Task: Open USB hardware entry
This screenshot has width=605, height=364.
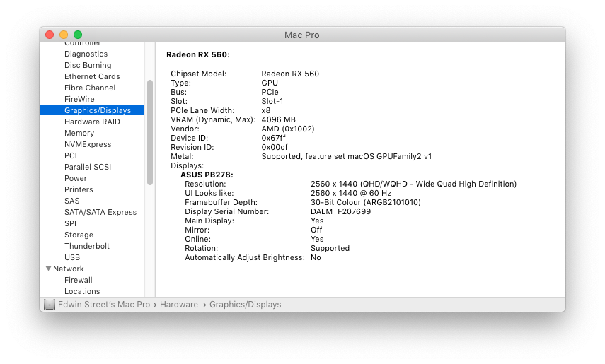Action: (72, 257)
